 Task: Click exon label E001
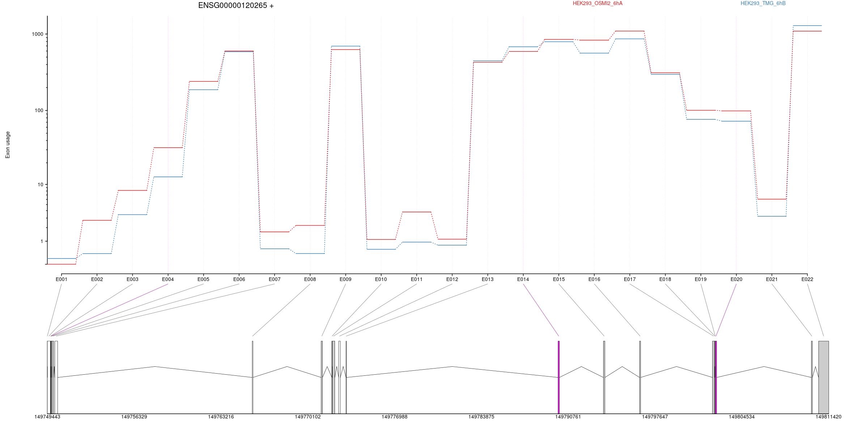(61, 279)
